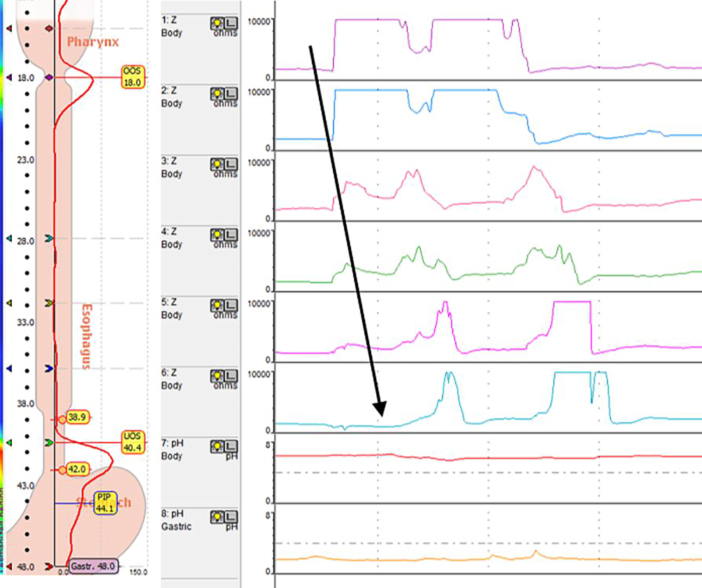The image size is (702, 588).
Task: Click the L icon for channel 3: Z Body
Action: point(231,164)
